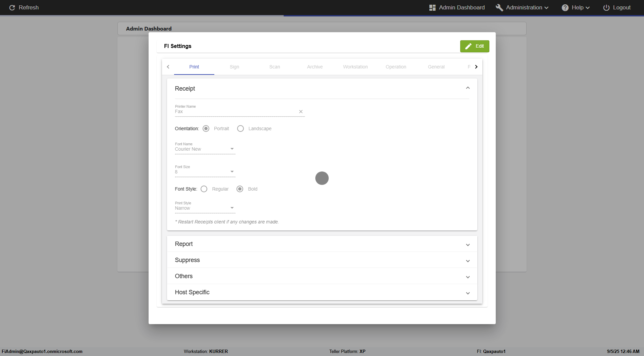Click the FiAdmin email in status bar
This screenshot has width=644, height=356.
(42, 351)
